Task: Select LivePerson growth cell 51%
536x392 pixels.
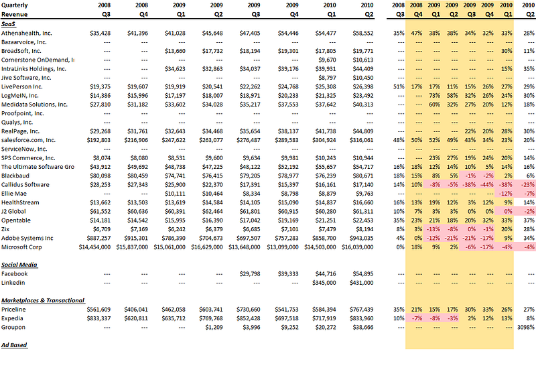Action: pyautogui.click(x=399, y=86)
